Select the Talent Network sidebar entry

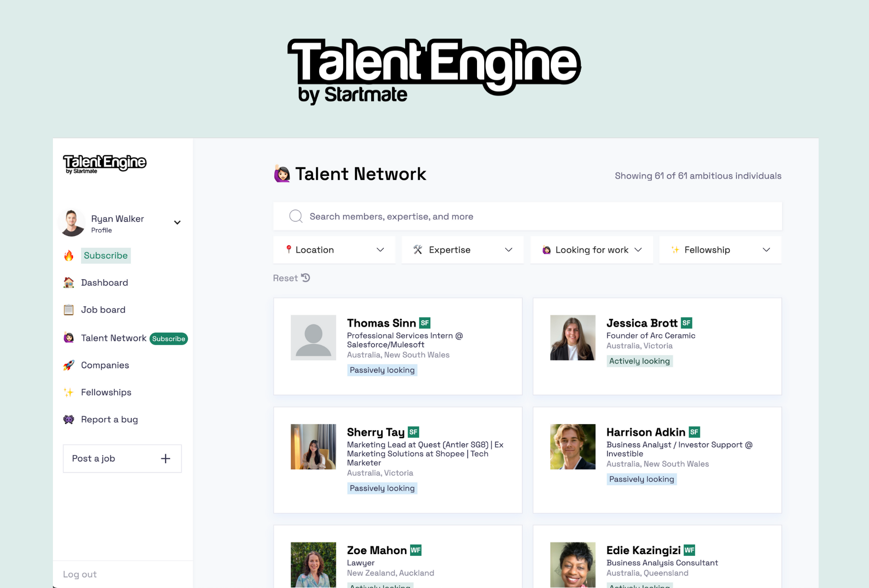coord(113,338)
